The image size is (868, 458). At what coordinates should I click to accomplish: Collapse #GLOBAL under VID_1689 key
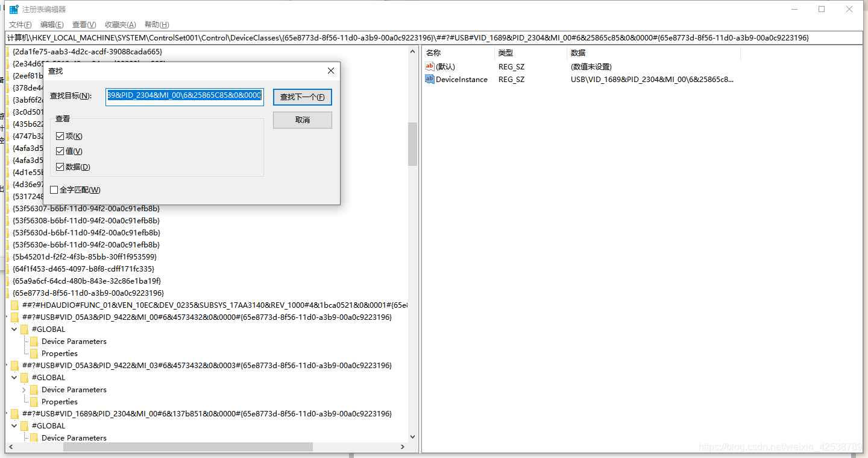coord(14,426)
